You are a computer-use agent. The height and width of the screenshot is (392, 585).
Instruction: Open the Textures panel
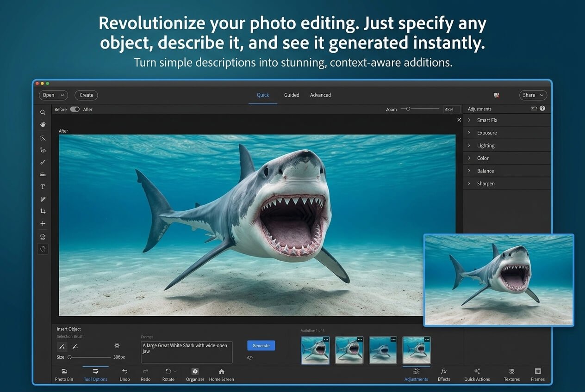[511, 374]
